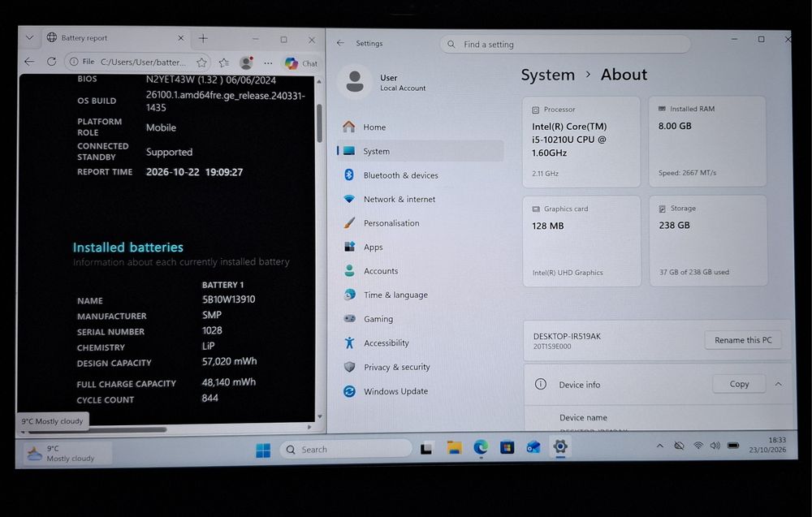Open Accessibility settings
812x517 pixels.
(x=420, y=343)
